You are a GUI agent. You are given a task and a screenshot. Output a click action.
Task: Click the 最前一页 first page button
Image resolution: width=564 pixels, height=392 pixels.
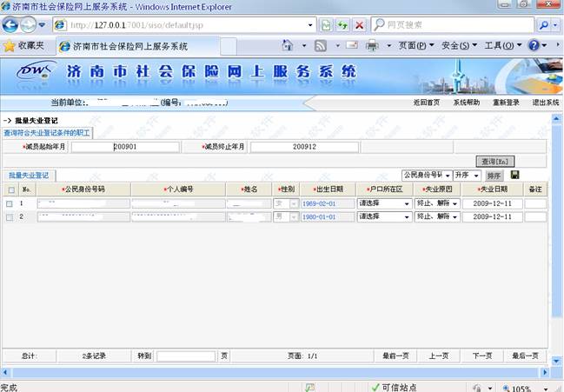point(395,356)
